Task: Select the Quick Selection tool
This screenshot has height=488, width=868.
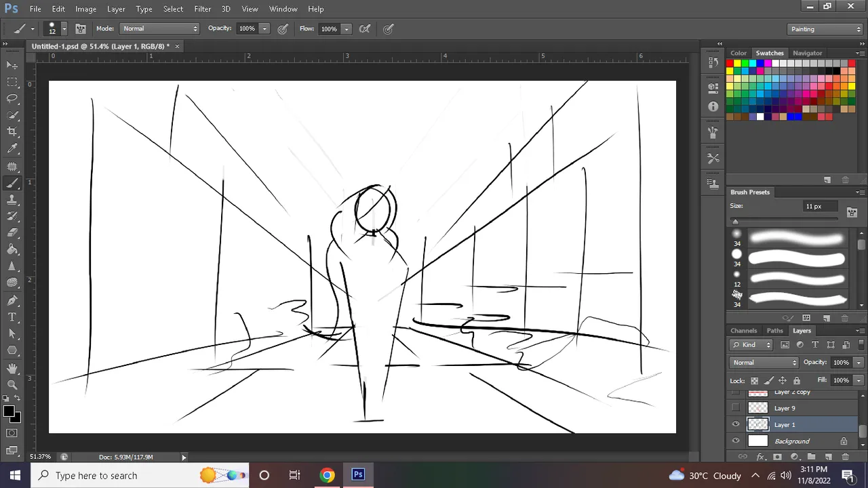Action: [12, 115]
